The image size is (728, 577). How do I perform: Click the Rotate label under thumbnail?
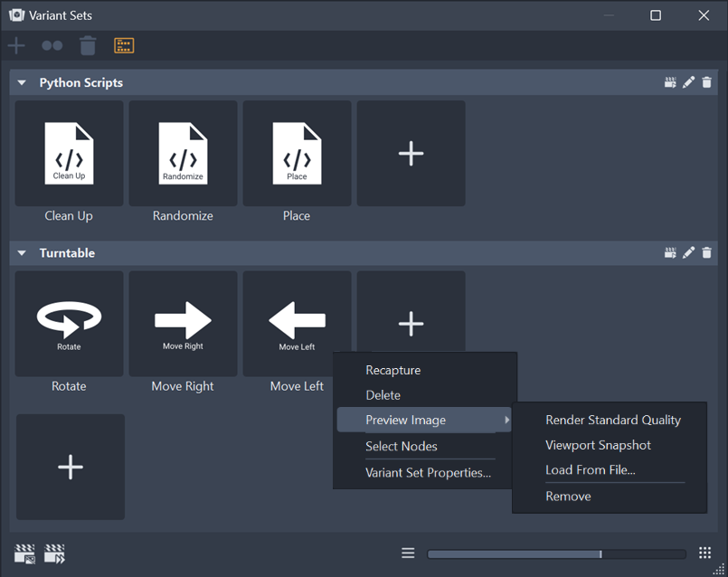pyautogui.click(x=69, y=386)
